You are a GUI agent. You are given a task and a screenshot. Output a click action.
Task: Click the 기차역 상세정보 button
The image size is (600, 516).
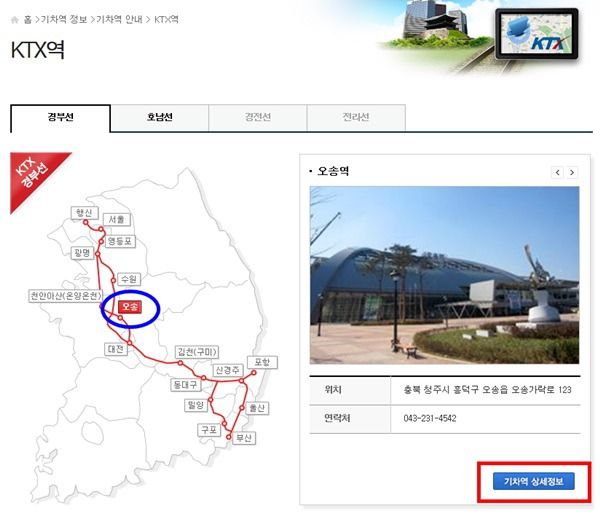click(533, 481)
